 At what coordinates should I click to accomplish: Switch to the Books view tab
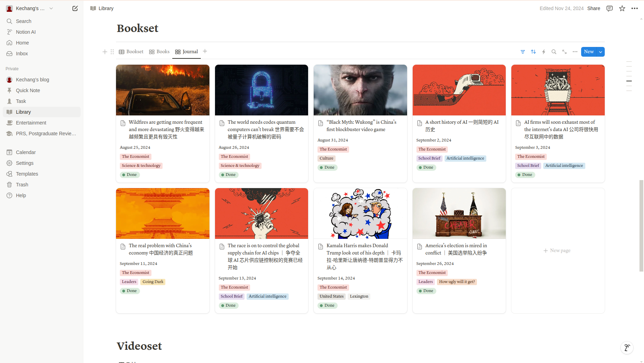click(x=159, y=52)
